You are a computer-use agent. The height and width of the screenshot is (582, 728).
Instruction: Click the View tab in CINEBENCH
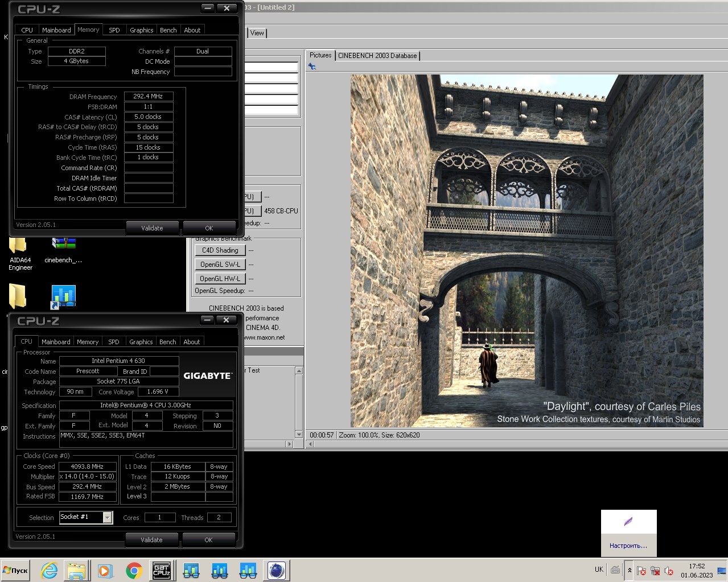point(257,33)
